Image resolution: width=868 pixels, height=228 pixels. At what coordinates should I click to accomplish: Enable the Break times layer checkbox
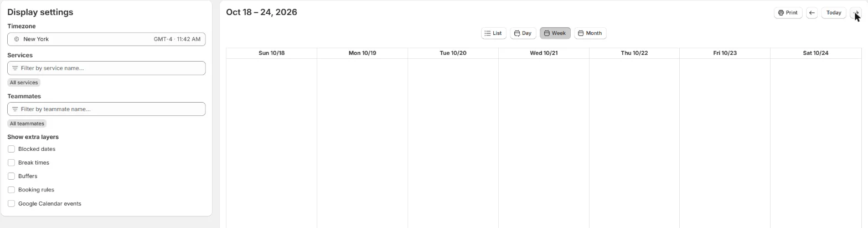click(x=11, y=163)
